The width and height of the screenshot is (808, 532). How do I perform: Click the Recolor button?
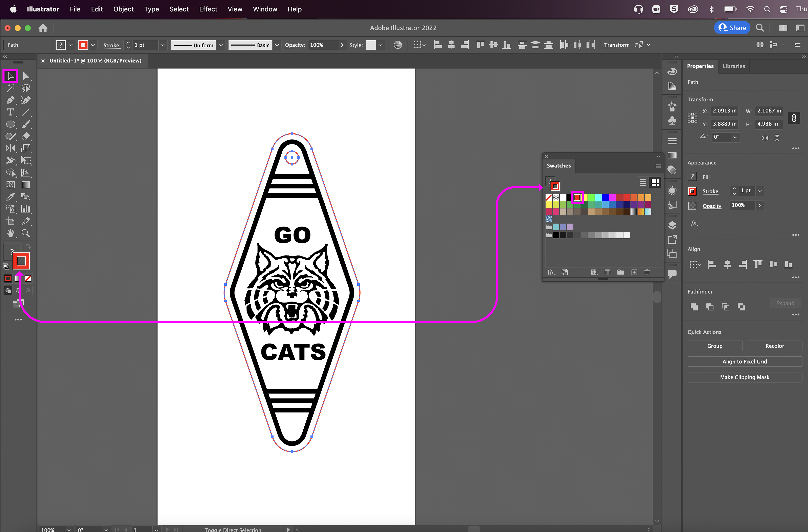774,346
